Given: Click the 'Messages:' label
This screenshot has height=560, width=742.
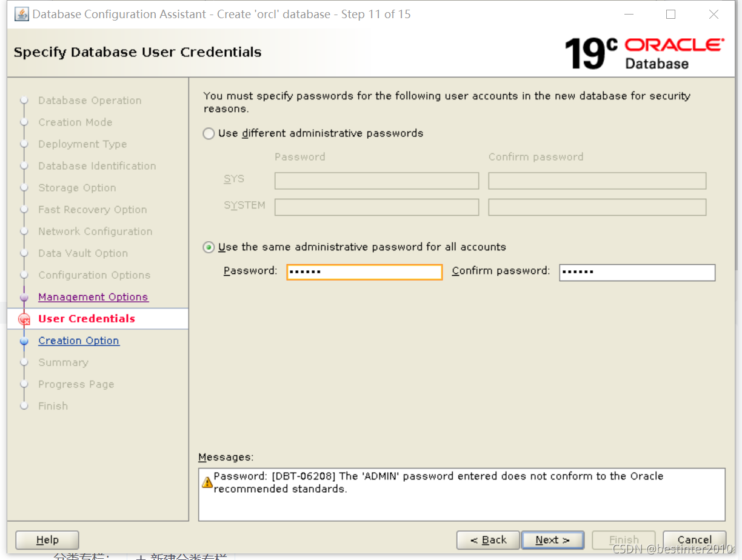Looking at the screenshot, I should point(226,458).
